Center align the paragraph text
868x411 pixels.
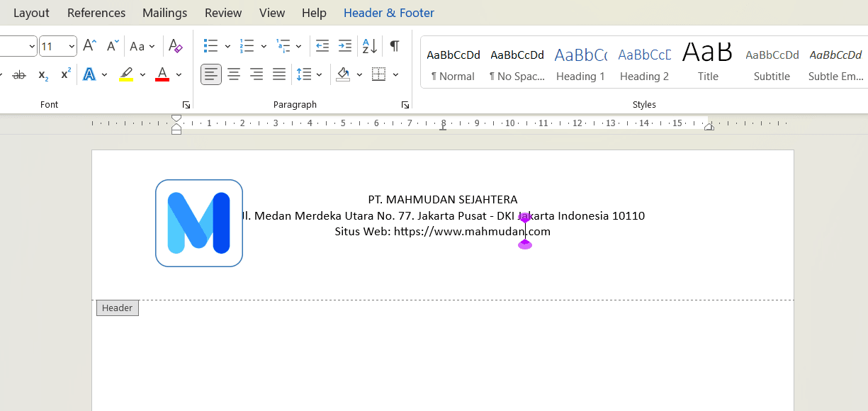pyautogui.click(x=234, y=74)
